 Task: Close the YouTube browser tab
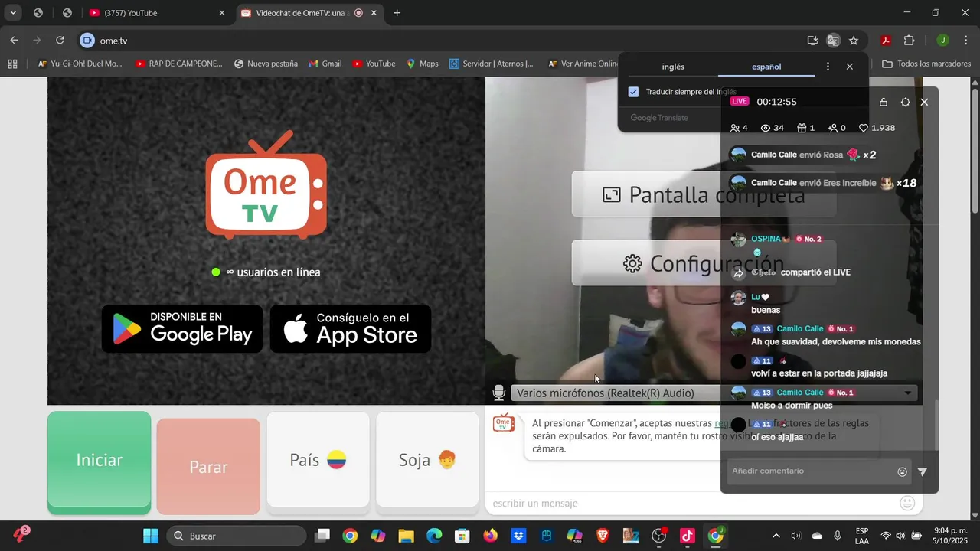tap(222, 13)
